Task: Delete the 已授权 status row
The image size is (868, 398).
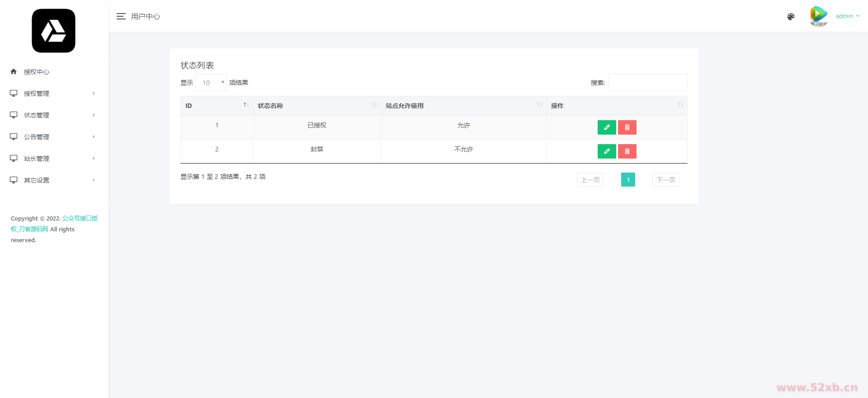Action: point(627,127)
